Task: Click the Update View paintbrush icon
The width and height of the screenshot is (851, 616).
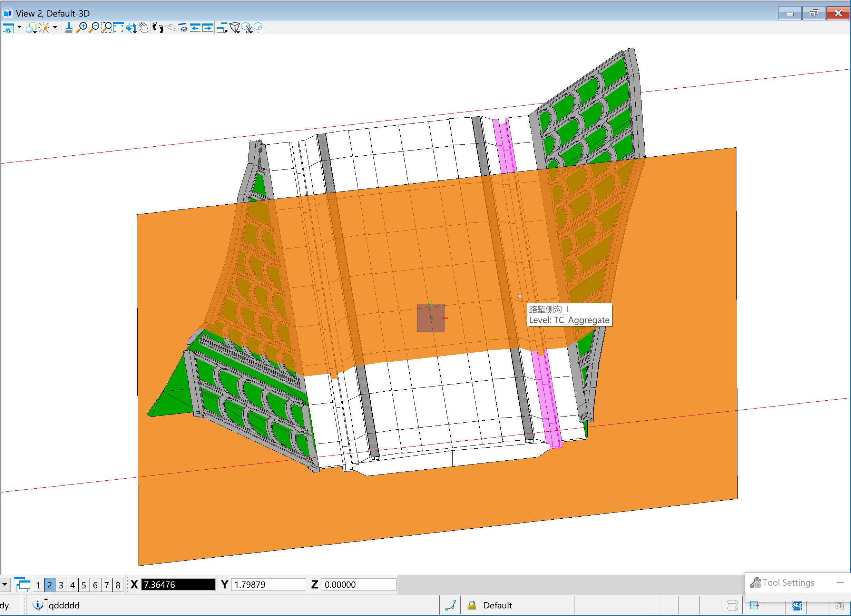Action: [68, 28]
